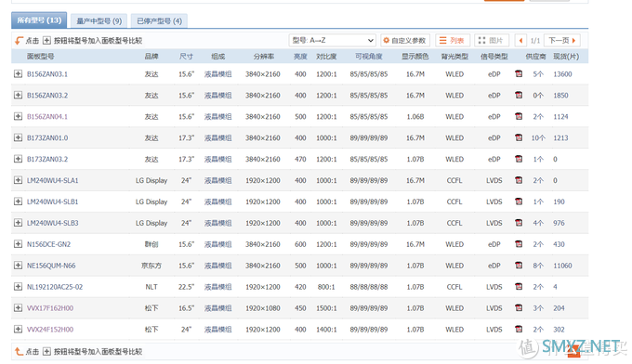Open PDF datasheet for NL192120AC25-02

click(x=519, y=287)
